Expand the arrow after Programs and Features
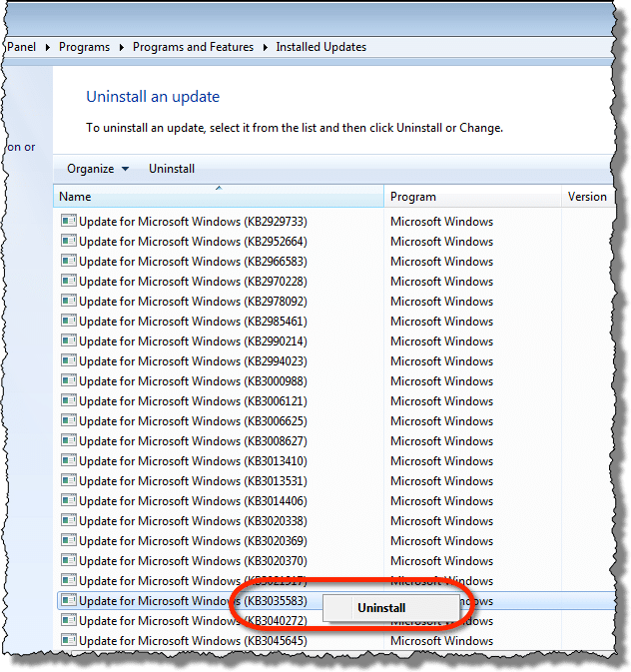 (x=266, y=47)
